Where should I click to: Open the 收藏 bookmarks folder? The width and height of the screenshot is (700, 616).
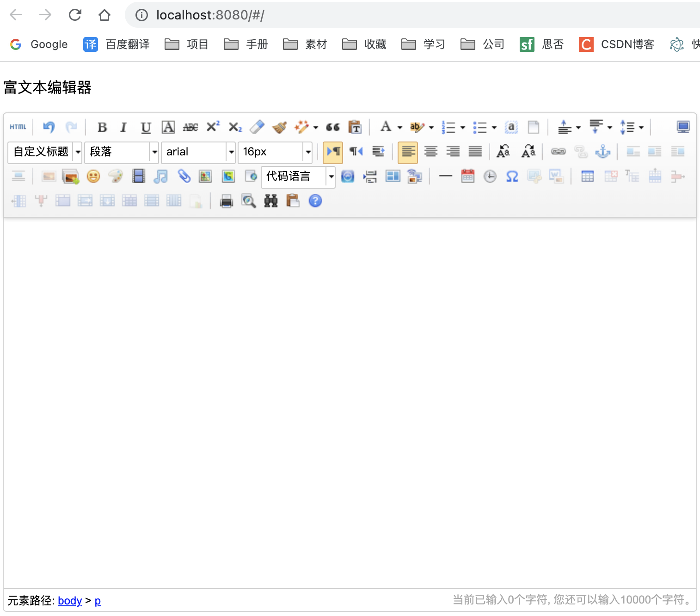364,44
